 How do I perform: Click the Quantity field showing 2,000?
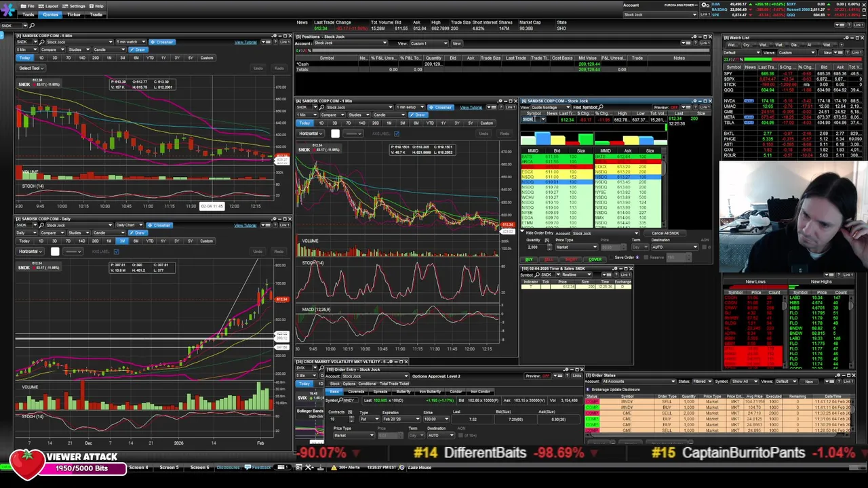(537, 247)
